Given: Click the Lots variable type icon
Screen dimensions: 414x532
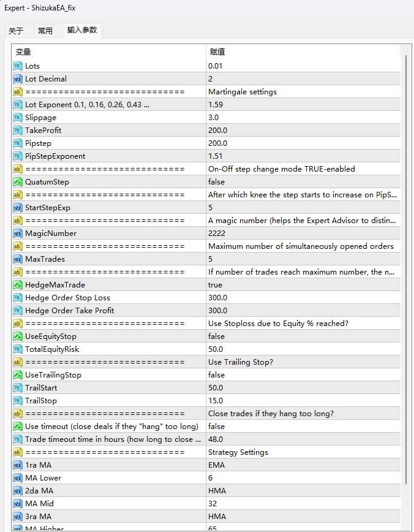Looking at the screenshot, I should pyautogui.click(x=18, y=66).
